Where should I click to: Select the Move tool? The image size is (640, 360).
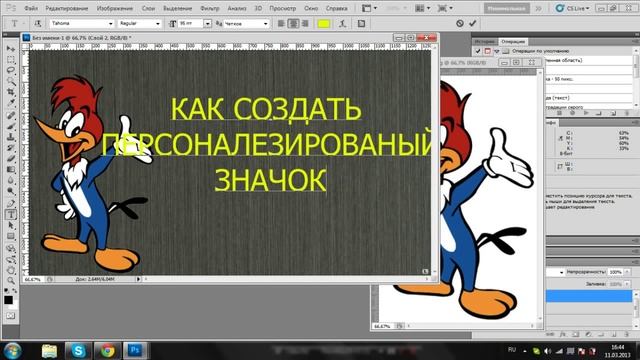point(11,49)
